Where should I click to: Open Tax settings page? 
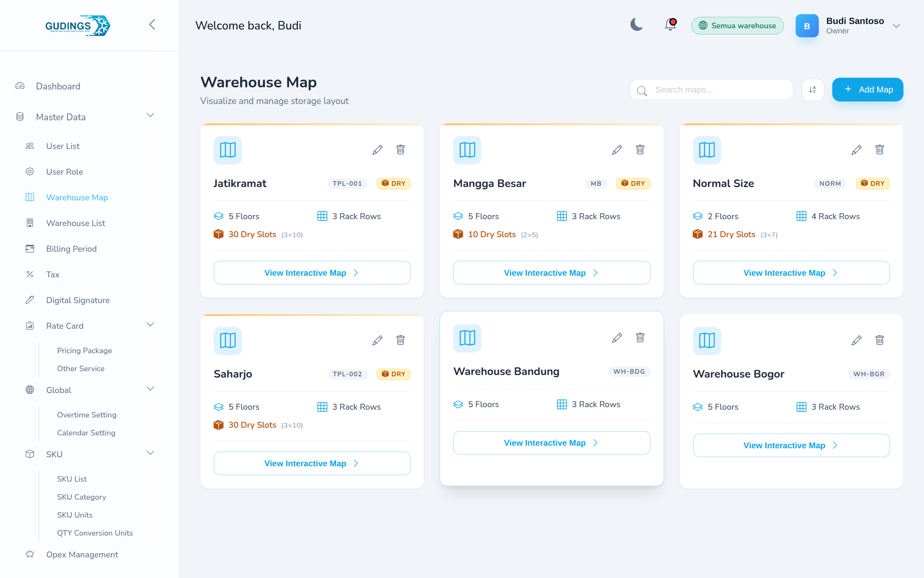(x=52, y=274)
